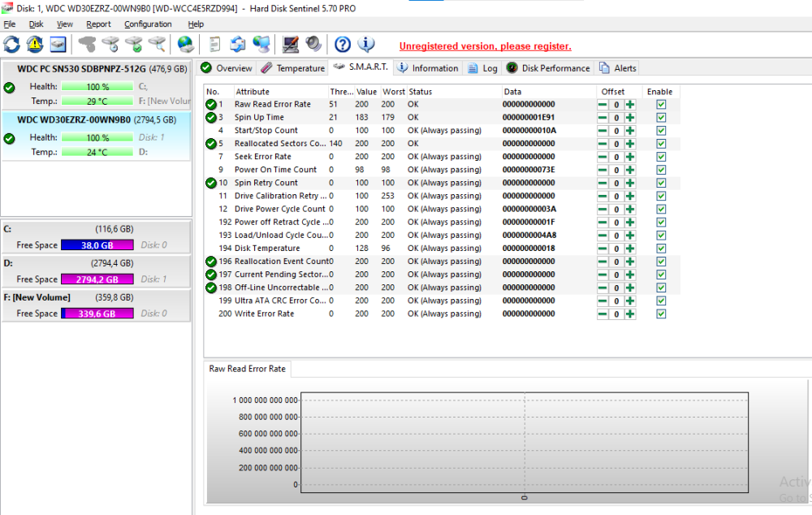This screenshot has height=515, width=812.
Task: Decrease the Raw Read Error Rate offset with minus
Action: (602, 104)
